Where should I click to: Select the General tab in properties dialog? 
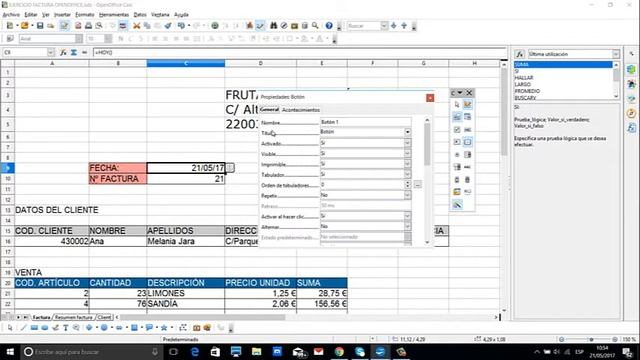click(269, 109)
